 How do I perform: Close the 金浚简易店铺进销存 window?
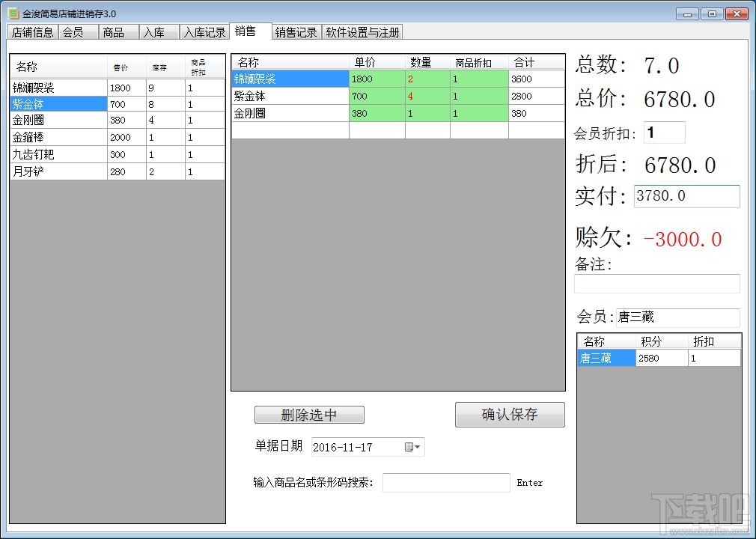[x=737, y=14]
